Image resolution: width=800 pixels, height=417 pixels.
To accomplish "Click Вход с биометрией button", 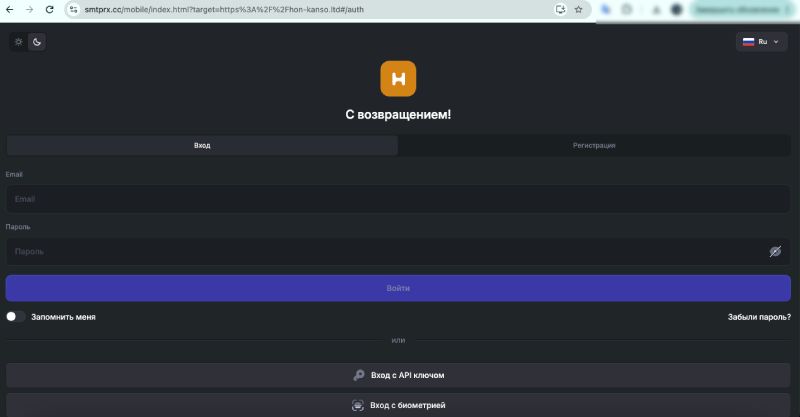I will (398, 405).
